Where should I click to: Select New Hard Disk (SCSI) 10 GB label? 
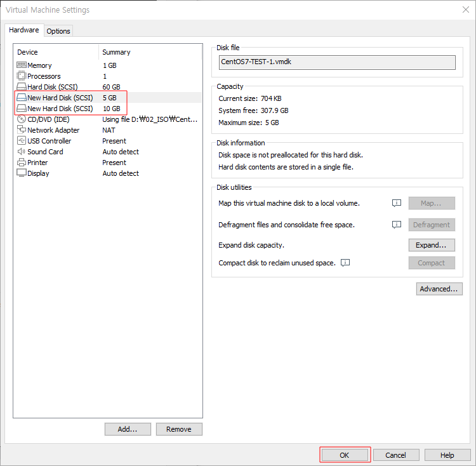pos(60,109)
